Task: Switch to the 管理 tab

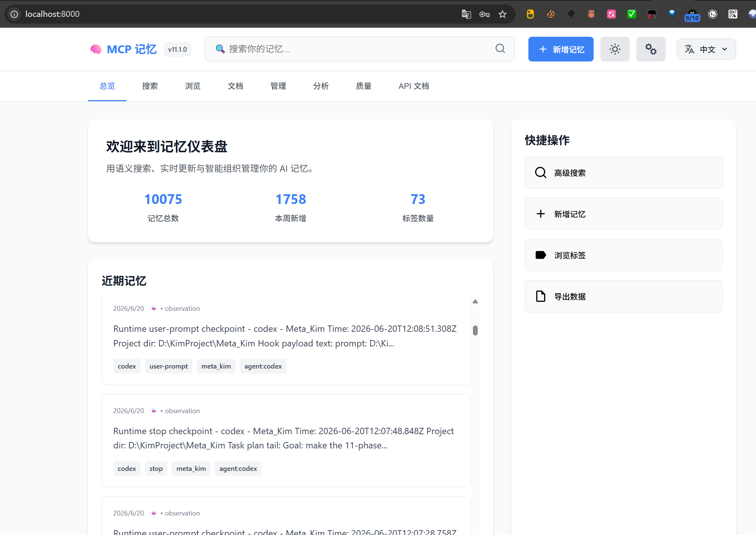Action: (278, 86)
